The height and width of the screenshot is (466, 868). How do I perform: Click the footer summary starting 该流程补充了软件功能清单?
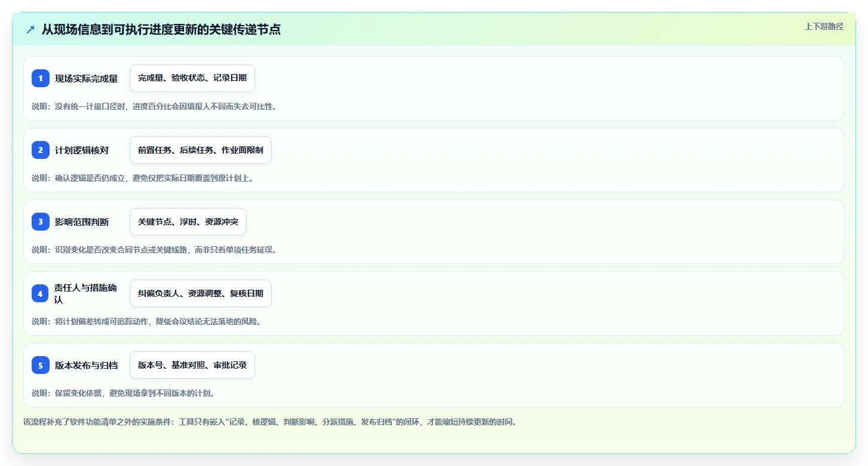point(270,422)
